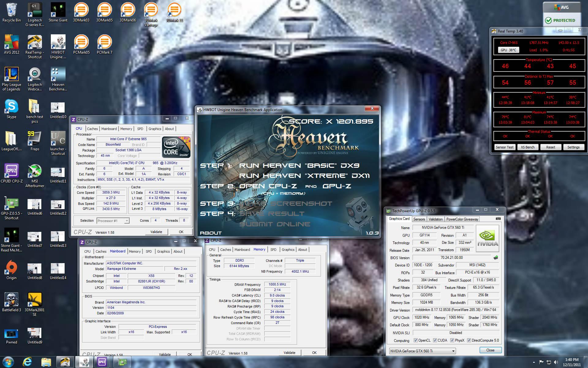Launch 3DMark03 shortcut
The height and width of the screenshot is (368, 588).
[x=81, y=13]
